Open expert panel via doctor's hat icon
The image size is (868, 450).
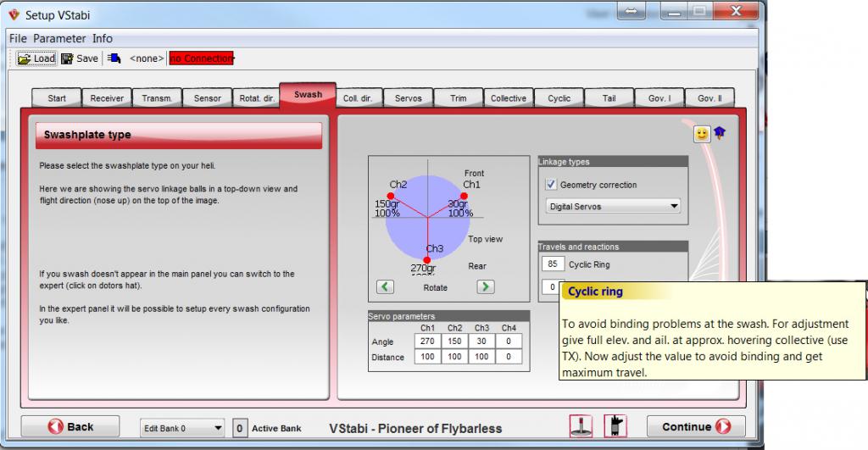720,133
